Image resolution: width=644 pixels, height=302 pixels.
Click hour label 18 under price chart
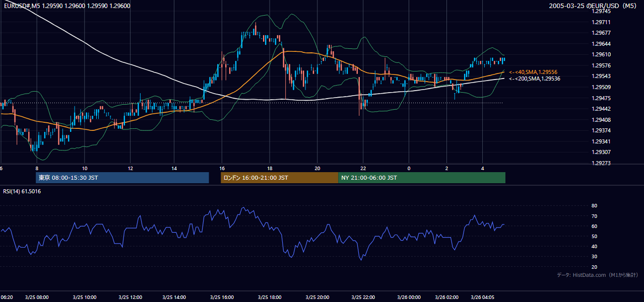coord(270,168)
